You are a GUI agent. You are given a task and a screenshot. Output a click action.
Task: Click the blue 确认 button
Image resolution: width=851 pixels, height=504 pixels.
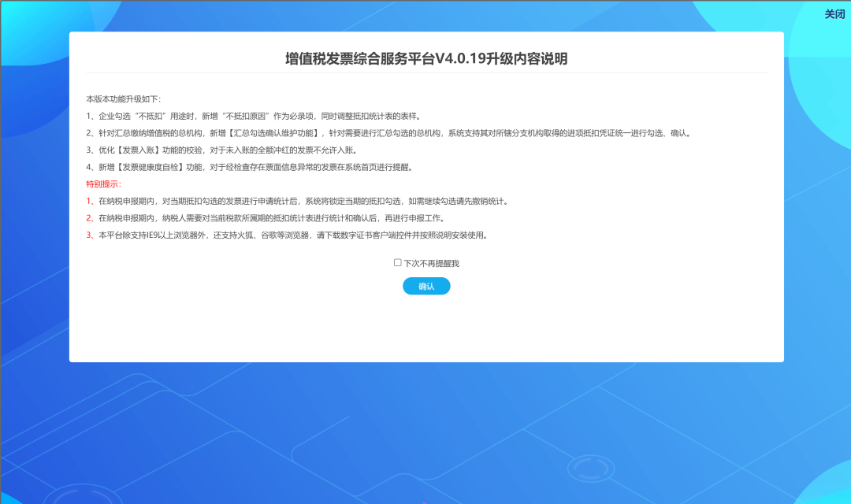click(426, 286)
